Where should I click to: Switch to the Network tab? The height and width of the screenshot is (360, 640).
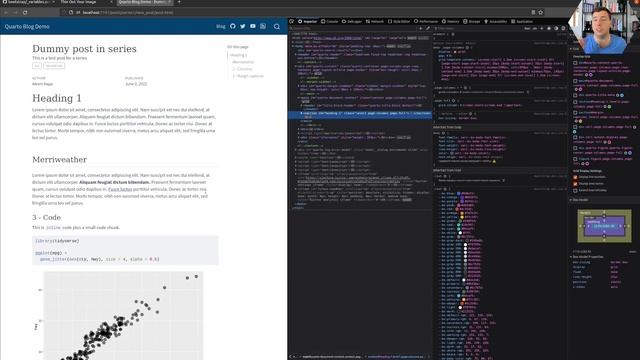[375, 21]
